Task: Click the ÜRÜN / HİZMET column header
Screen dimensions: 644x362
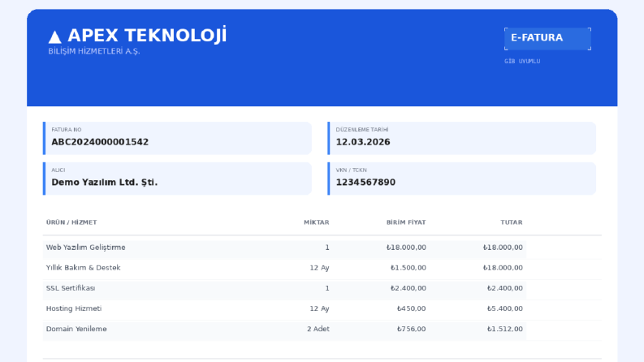Action: tap(71, 222)
